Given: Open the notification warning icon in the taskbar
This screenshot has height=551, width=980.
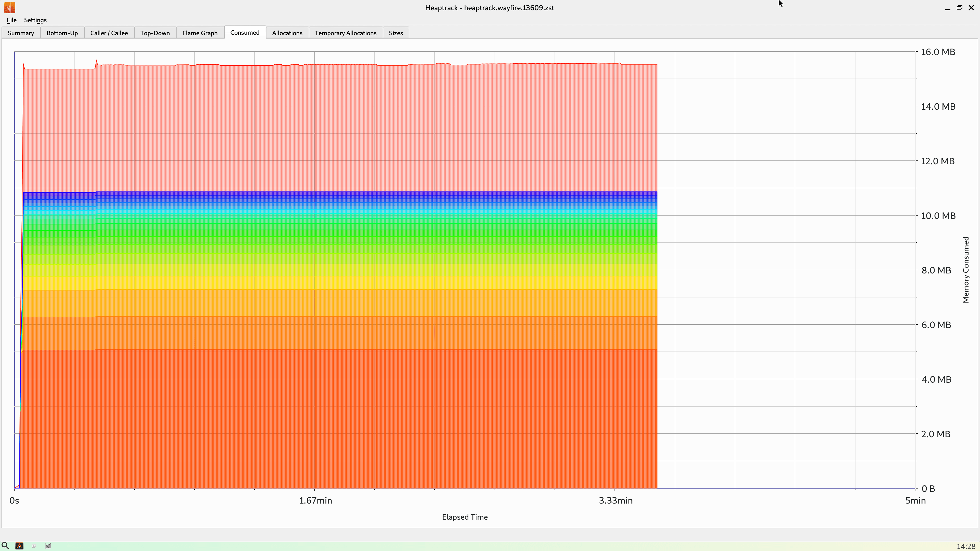Looking at the screenshot, I should (x=33, y=546).
